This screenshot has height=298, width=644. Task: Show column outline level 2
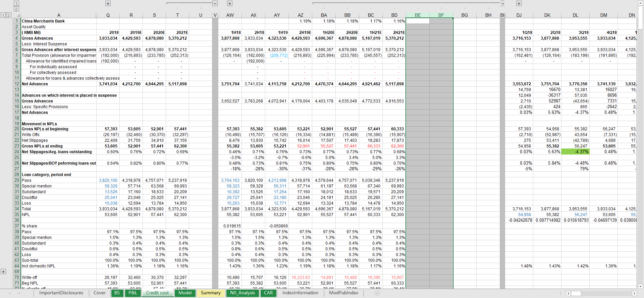coord(16,9)
